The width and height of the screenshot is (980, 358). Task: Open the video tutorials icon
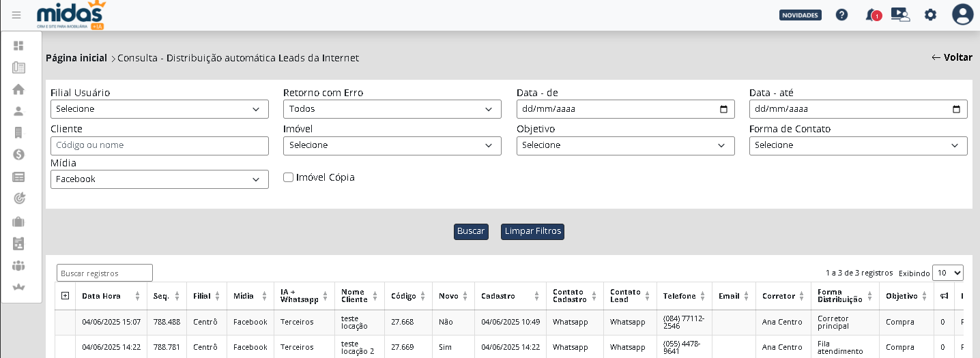[900, 14]
